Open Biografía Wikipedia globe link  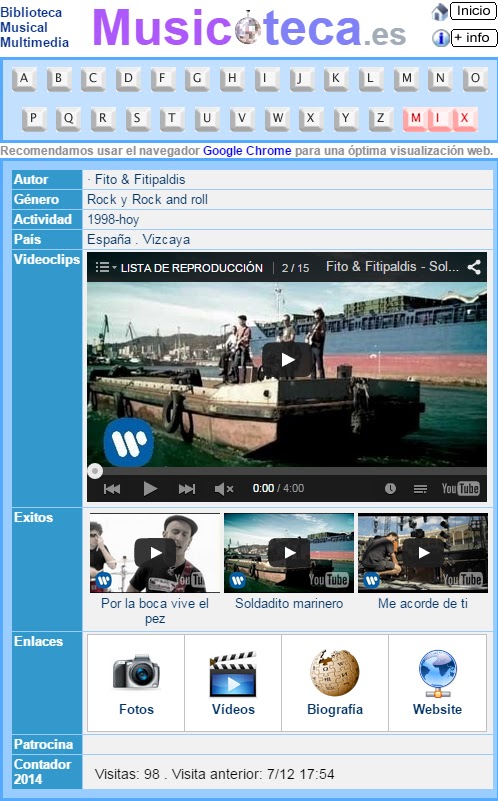click(x=335, y=683)
